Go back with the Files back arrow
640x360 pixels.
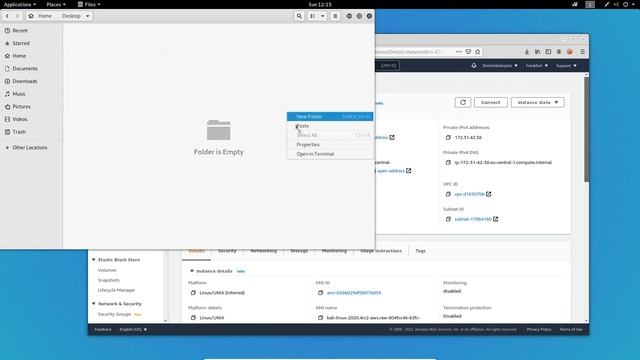tap(7, 16)
